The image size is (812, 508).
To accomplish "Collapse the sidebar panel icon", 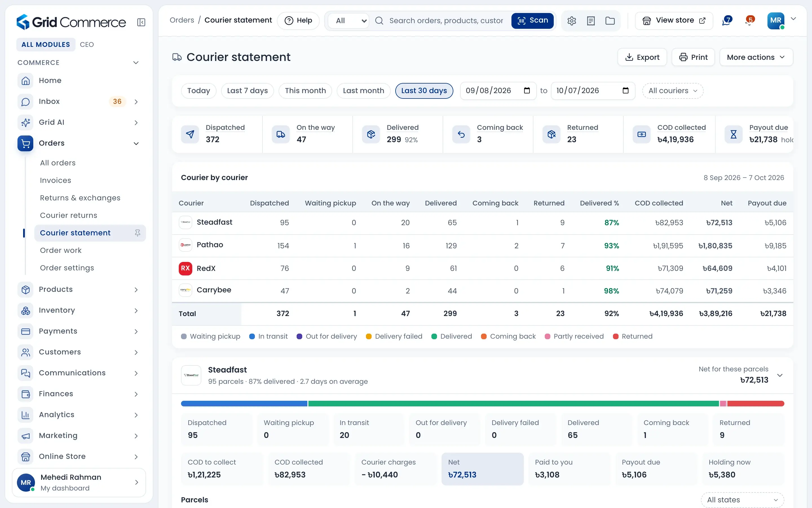I will pyautogui.click(x=141, y=22).
